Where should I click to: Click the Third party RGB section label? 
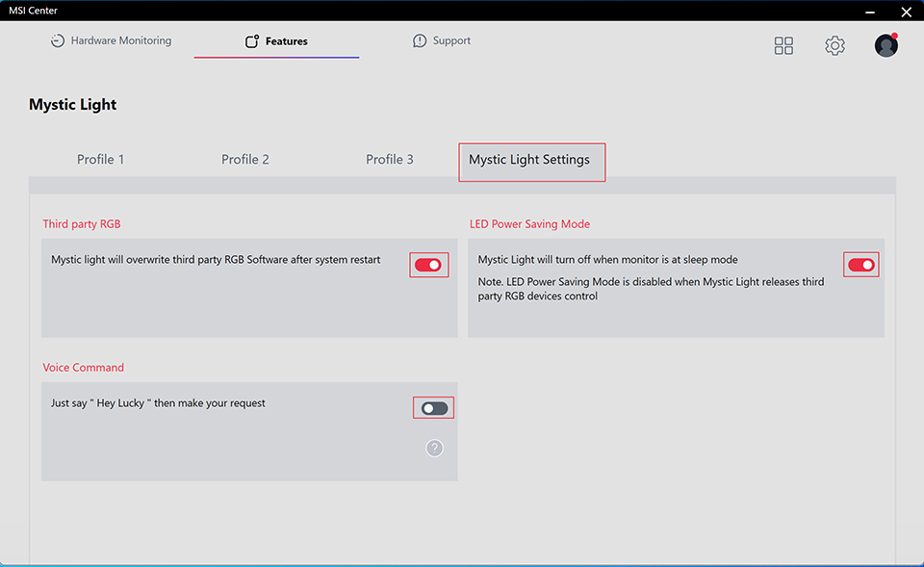click(x=81, y=224)
